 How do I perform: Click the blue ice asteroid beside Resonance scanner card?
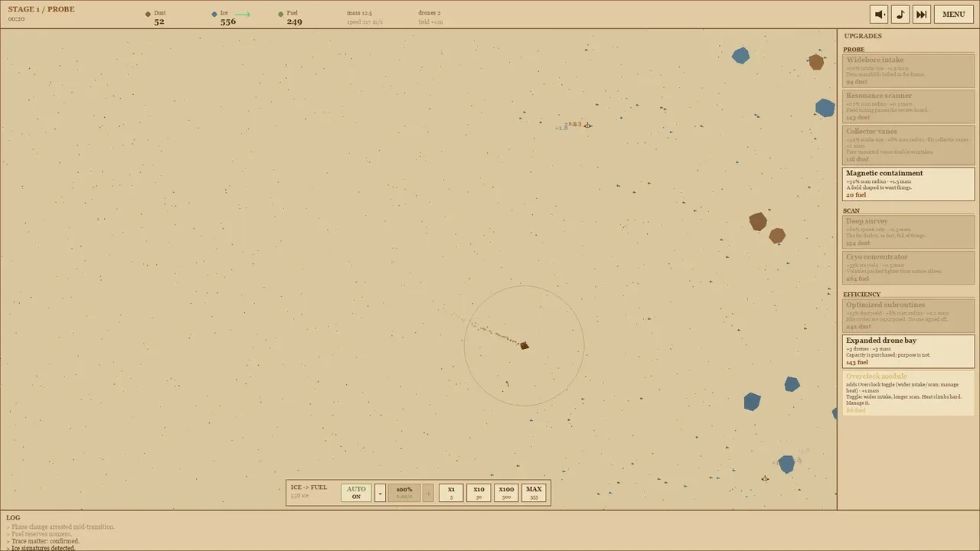tap(825, 108)
